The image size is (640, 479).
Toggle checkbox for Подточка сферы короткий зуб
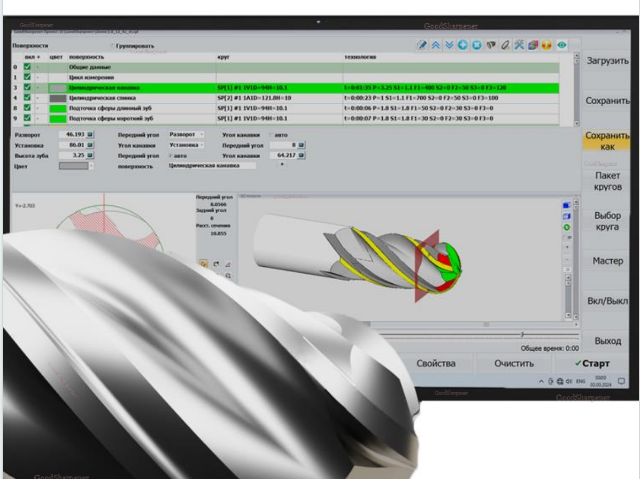[27, 119]
